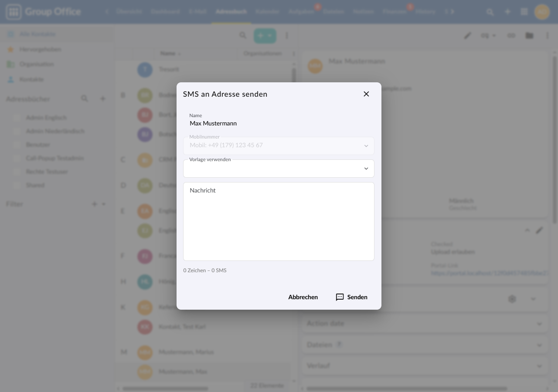Add a new address book with the plus icon
This screenshot has width=558, height=392.
[x=103, y=99]
